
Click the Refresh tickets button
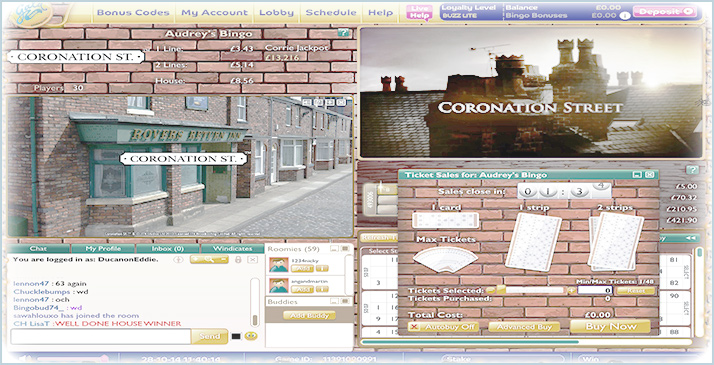pyautogui.click(x=379, y=238)
